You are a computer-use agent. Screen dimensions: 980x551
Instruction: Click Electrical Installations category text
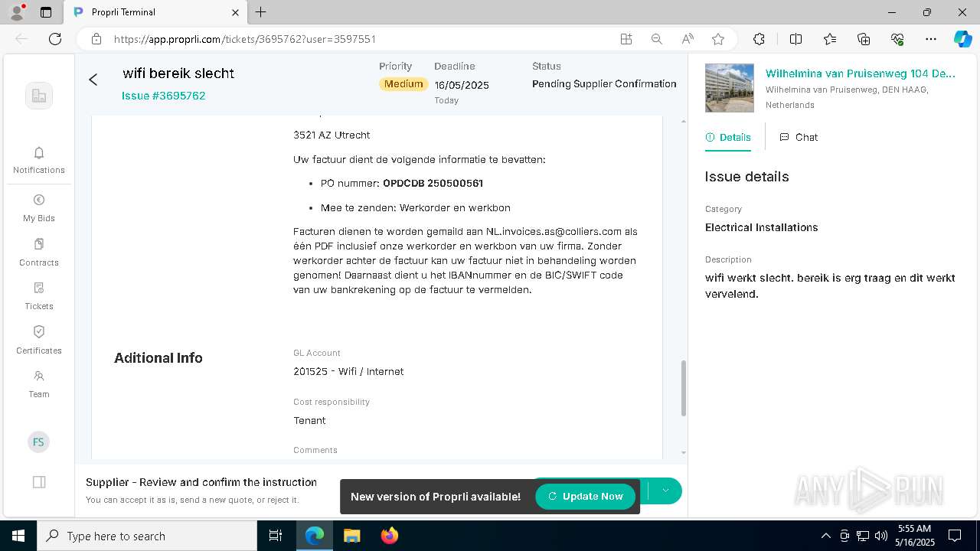coord(761,227)
